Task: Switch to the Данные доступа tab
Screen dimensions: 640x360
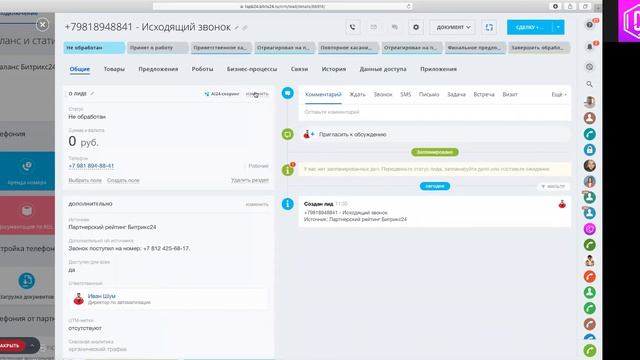Action: click(383, 69)
